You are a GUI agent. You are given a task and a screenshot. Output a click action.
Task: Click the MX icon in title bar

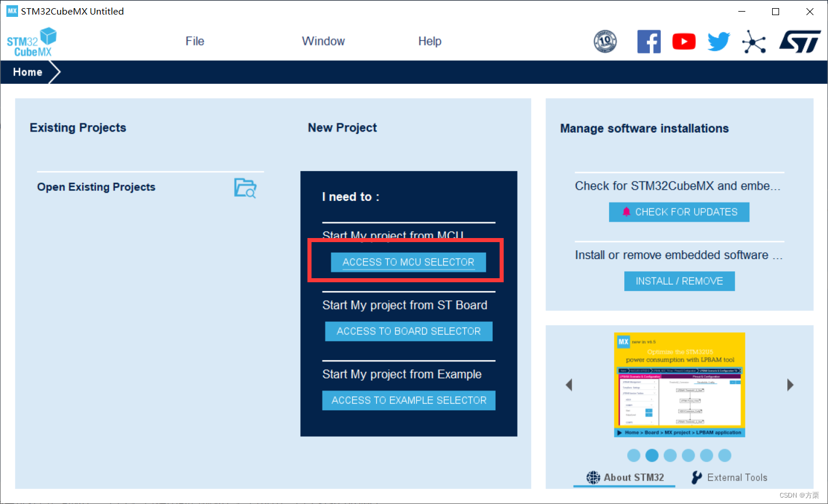12,11
